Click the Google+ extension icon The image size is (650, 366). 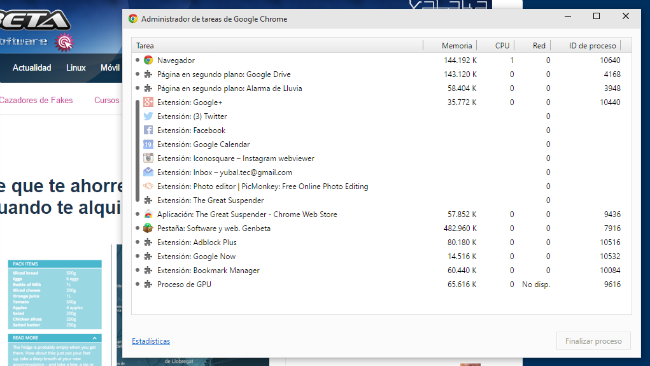[x=148, y=102]
